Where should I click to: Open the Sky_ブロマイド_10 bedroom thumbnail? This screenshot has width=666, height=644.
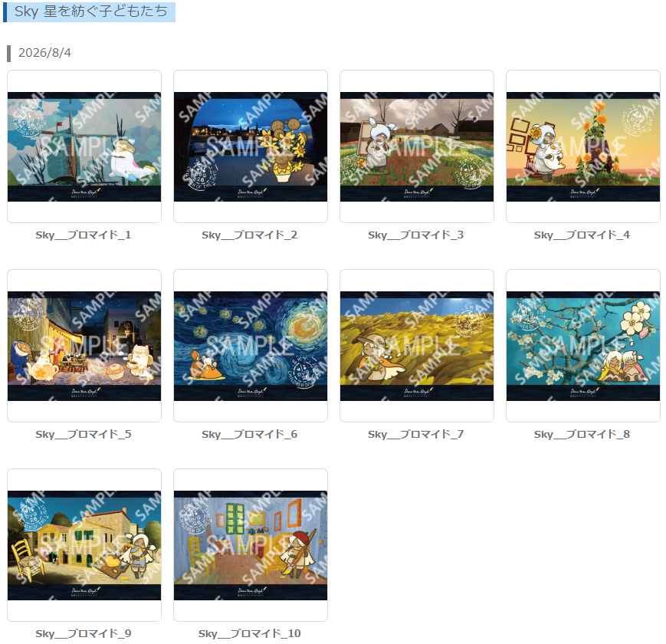(251, 545)
